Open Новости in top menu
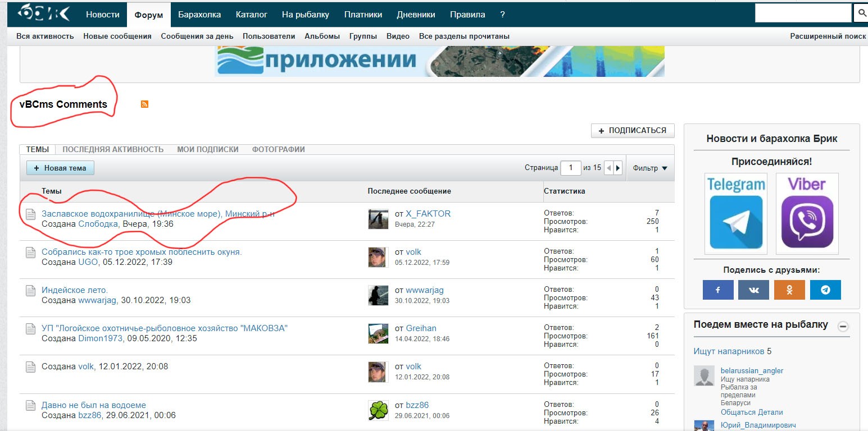This screenshot has width=868, height=431. click(103, 15)
